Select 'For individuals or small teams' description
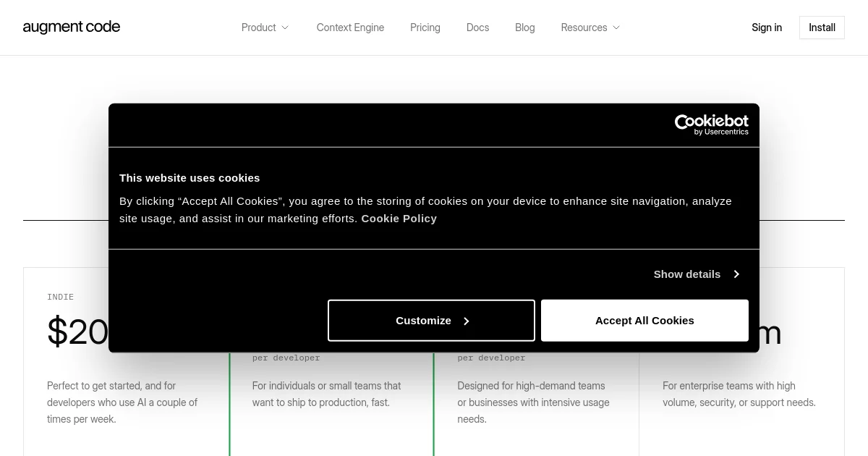The image size is (868, 456). [x=327, y=394]
